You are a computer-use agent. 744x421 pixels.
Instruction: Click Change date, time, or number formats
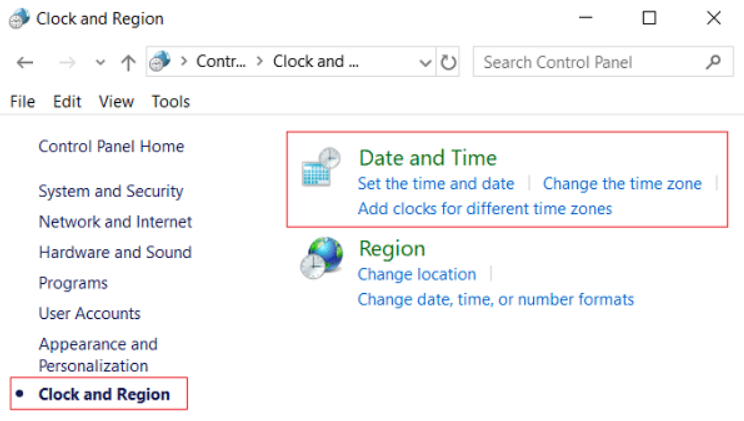(496, 299)
